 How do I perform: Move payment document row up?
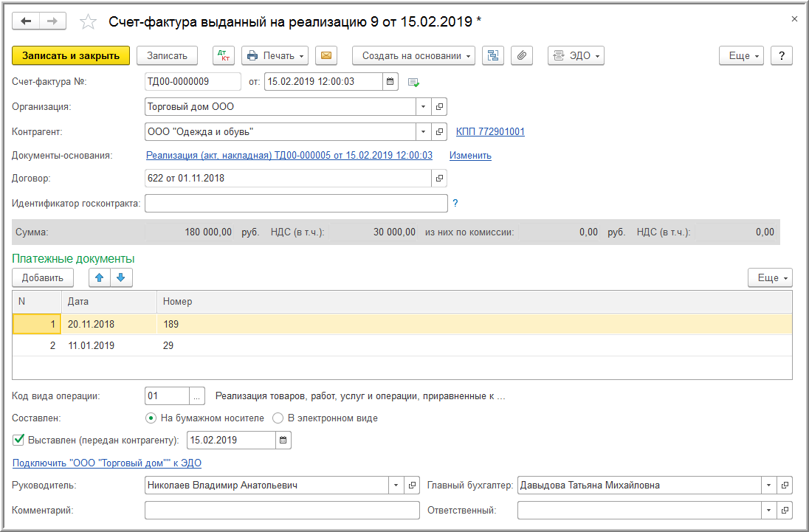100,278
